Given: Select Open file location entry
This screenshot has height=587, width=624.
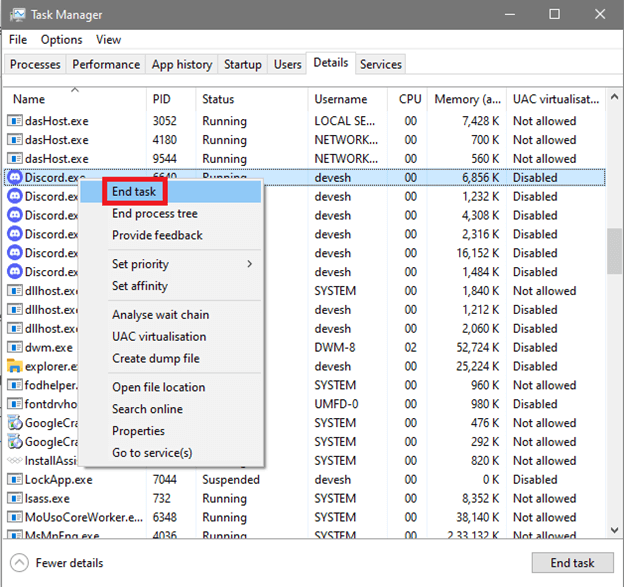Looking at the screenshot, I should [158, 387].
